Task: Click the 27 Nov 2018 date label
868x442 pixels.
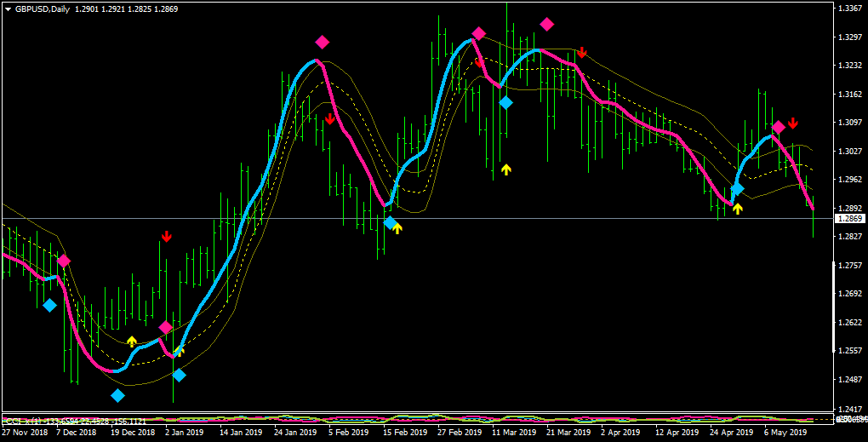Action: [x=25, y=432]
